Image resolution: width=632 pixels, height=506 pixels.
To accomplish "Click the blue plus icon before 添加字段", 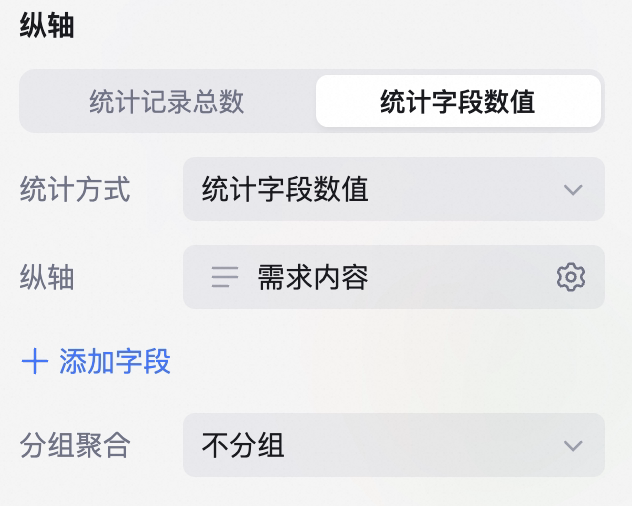I will click(x=35, y=362).
